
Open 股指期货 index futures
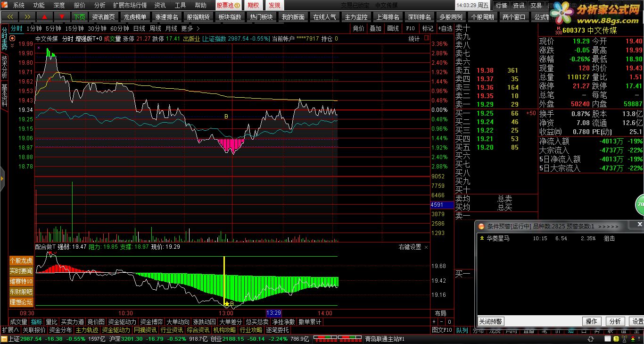click(x=198, y=17)
